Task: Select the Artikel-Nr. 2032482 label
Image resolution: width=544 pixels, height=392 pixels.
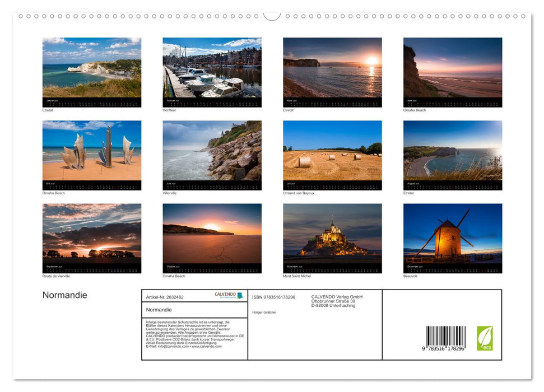Action: pos(165,297)
